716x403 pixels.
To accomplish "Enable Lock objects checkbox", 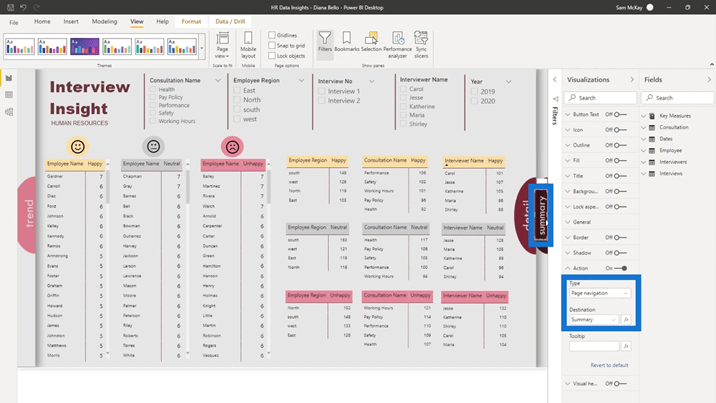I will [x=272, y=56].
